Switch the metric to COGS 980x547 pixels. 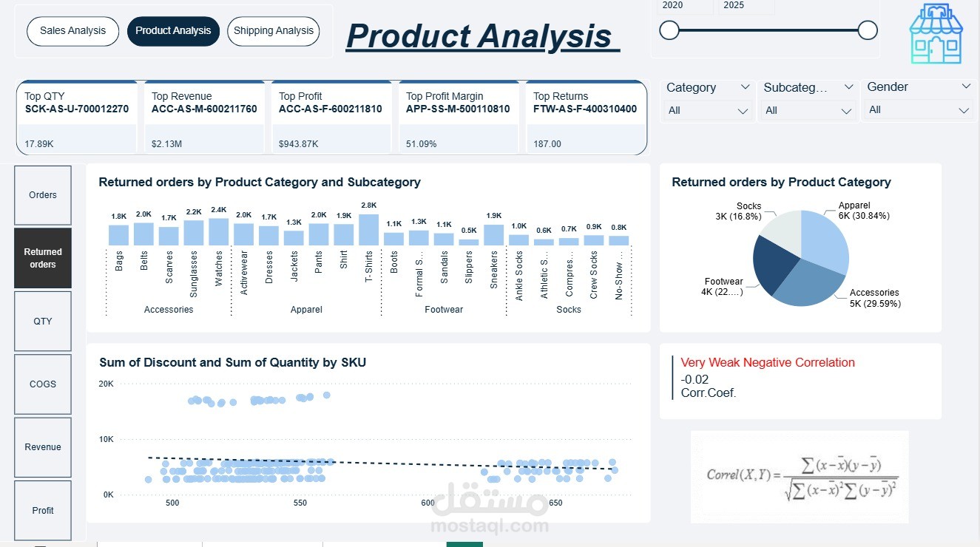coord(42,384)
